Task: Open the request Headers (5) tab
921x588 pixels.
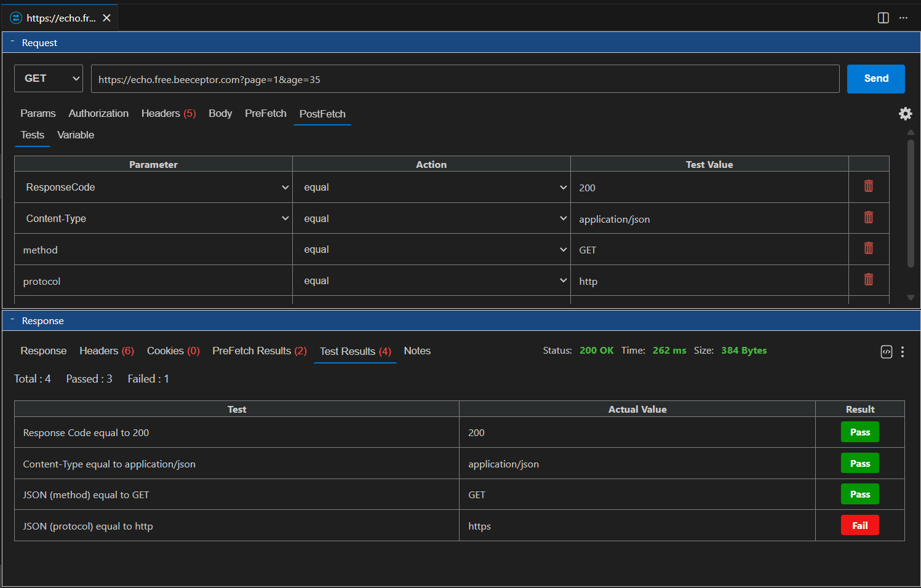Action: pyautogui.click(x=169, y=113)
